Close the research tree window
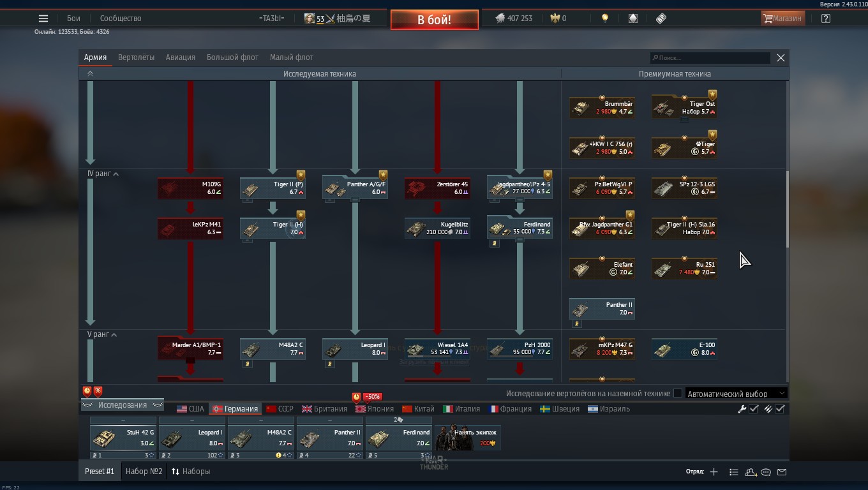The image size is (868, 490). click(781, 57)
